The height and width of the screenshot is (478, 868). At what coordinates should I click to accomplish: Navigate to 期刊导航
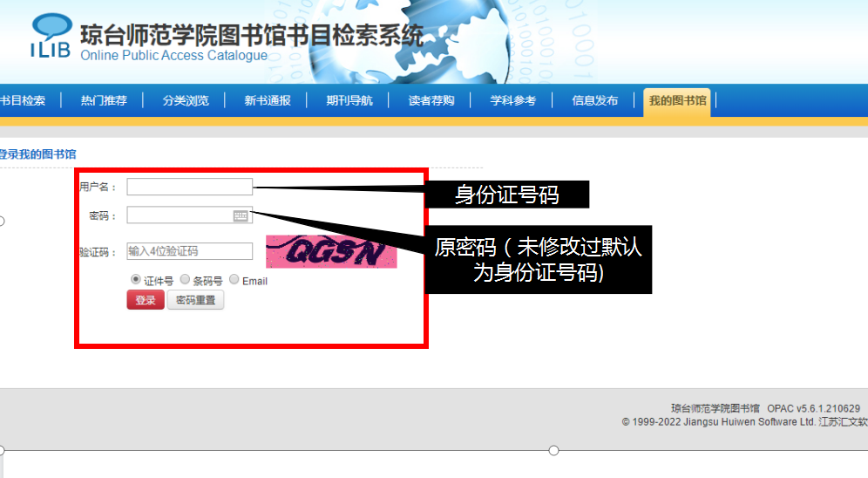point(349,100)
